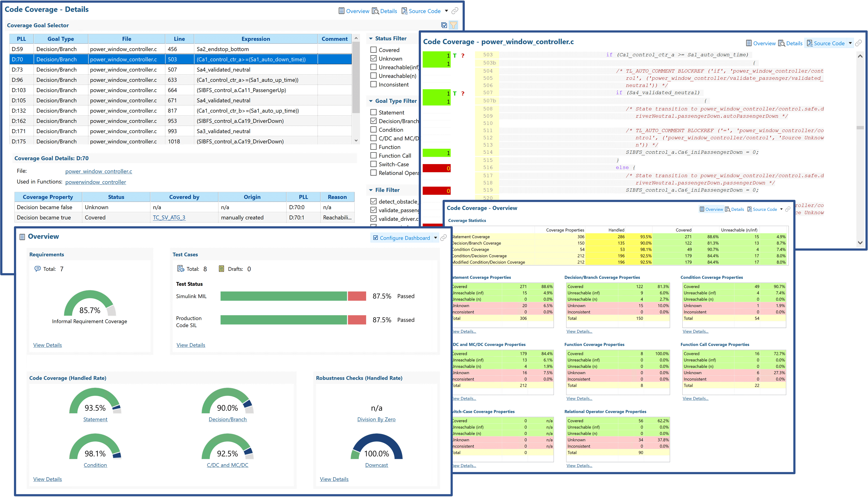The width and height of the screenshot is (868, 497).
Task: Click the Overview dashboard panel title icon
Action: 22,237
